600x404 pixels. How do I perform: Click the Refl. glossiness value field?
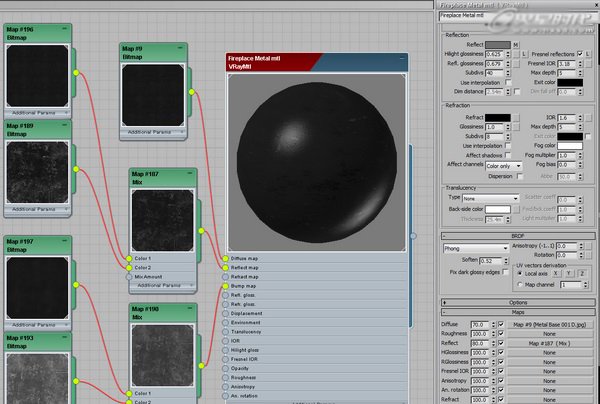click(495, 64)
